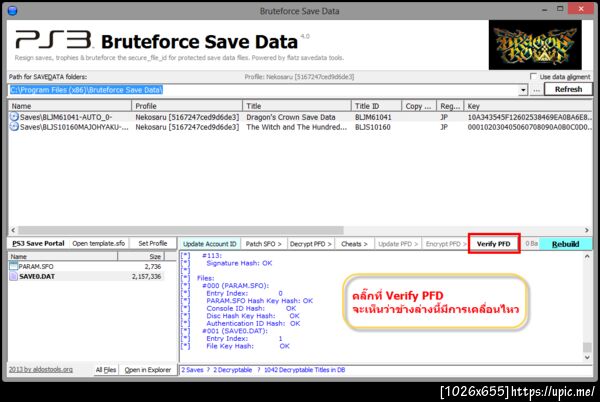Click the All Files button
The image size is (600, 402).
[106, 369]
